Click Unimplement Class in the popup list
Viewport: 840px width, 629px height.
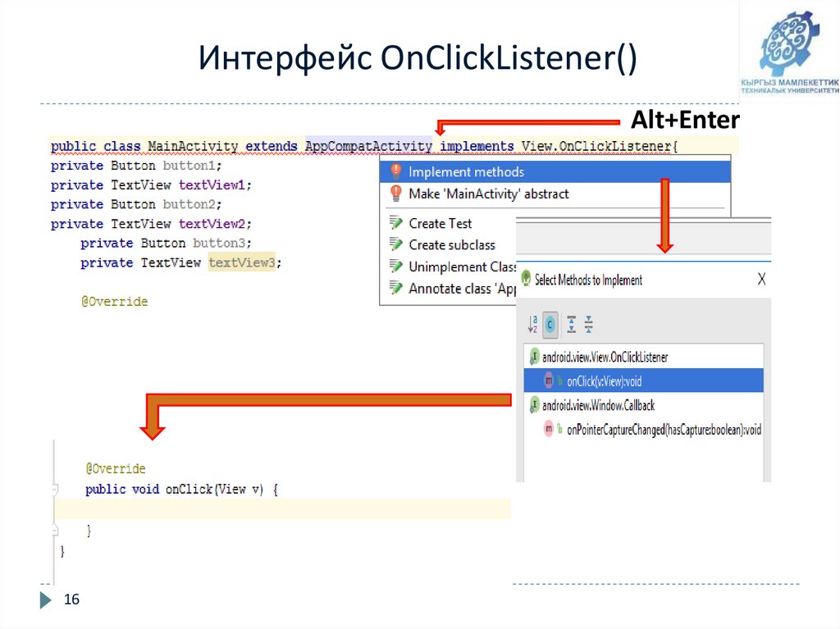pyautogui.click(x=458, y=267)
